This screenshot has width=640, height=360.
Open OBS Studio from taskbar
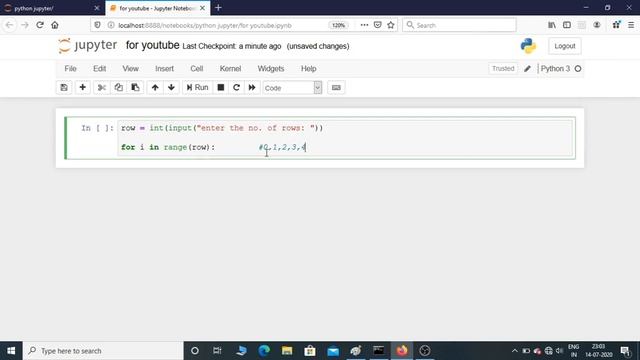point(425,351)
